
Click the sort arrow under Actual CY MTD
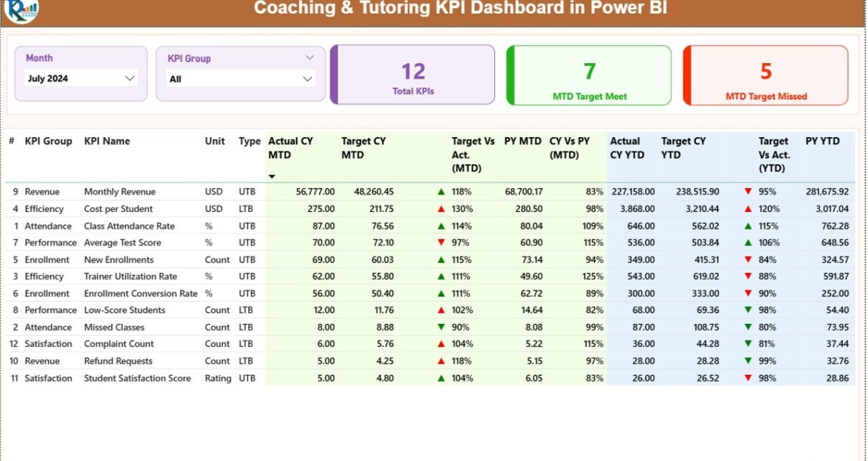[x=272, y=176]
